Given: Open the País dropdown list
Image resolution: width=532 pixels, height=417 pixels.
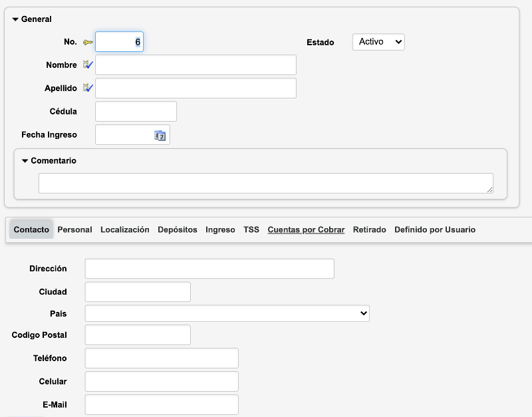Looking at the screenshot, I should tap(227, 313).
